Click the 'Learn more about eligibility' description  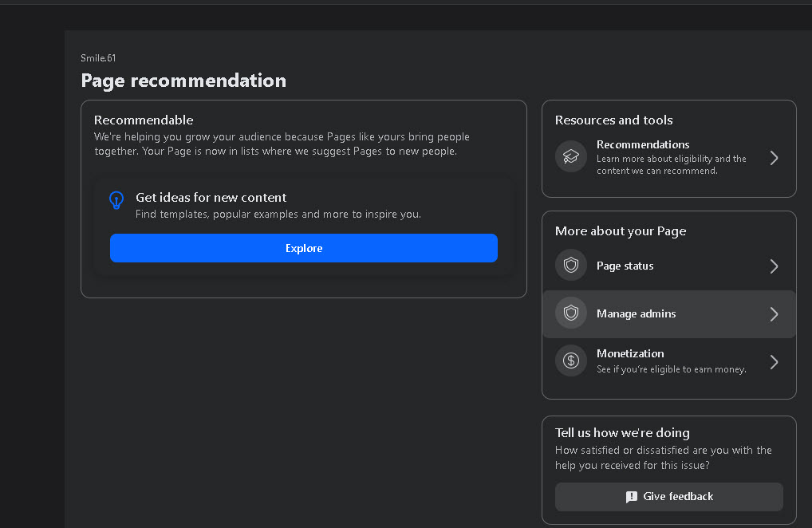pos(671,164)
